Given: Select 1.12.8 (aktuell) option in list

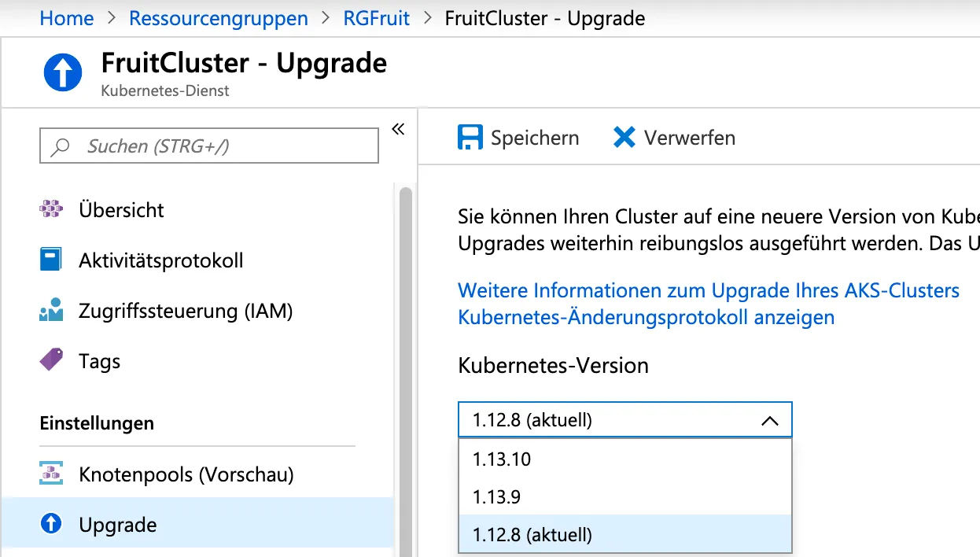Looking at the screenshot, I should (532, 535).
